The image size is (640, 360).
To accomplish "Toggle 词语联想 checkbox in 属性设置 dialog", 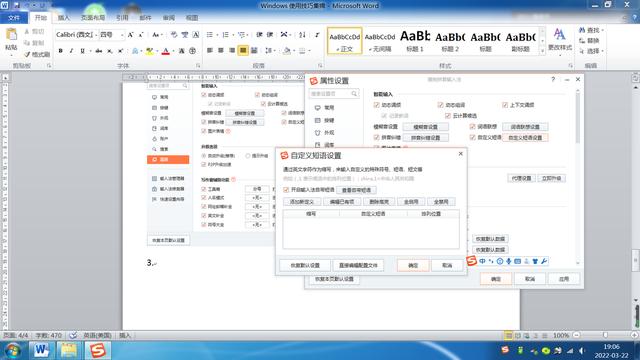I will (472, 127).
